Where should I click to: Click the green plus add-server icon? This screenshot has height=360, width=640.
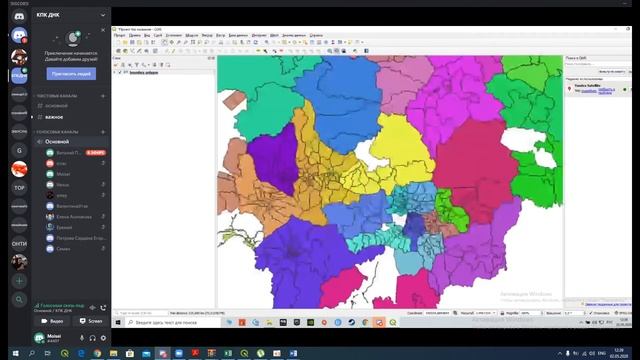click(19, 281)
